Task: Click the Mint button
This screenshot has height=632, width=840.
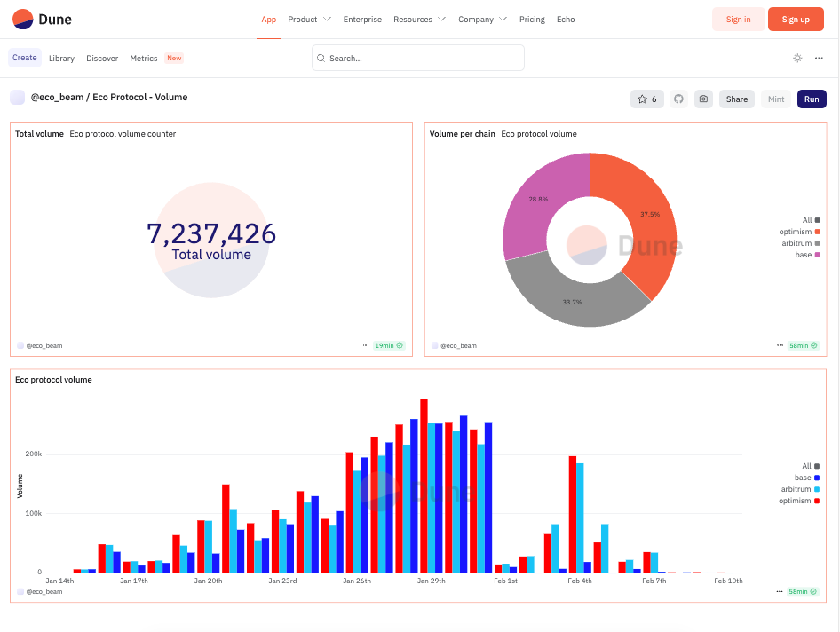Action: [776, 99]
